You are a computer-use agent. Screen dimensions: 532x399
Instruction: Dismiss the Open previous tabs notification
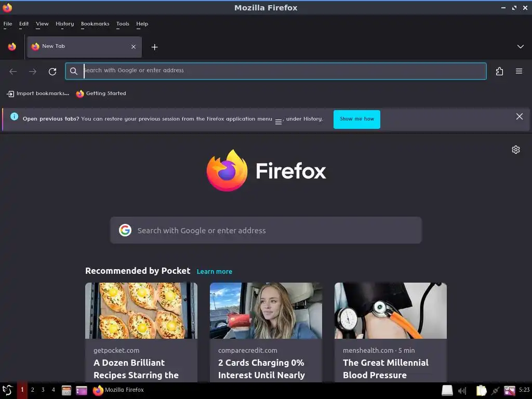[519, 116]
